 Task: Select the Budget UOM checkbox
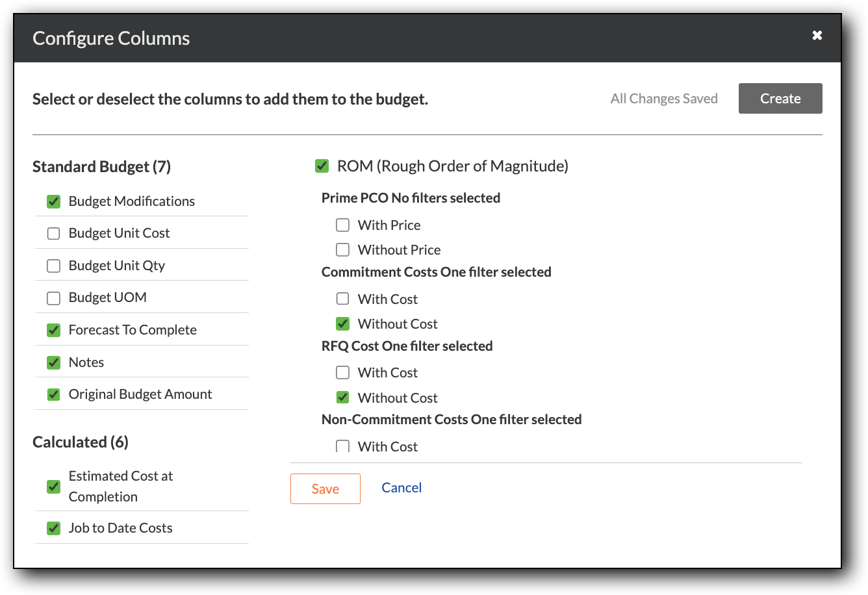click(x=53, y=297)
